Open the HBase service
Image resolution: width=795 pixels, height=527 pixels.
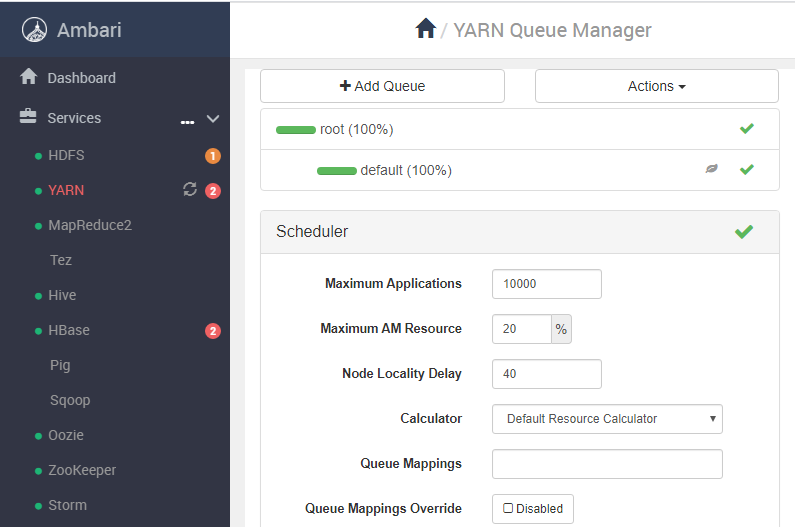[69, 330]
